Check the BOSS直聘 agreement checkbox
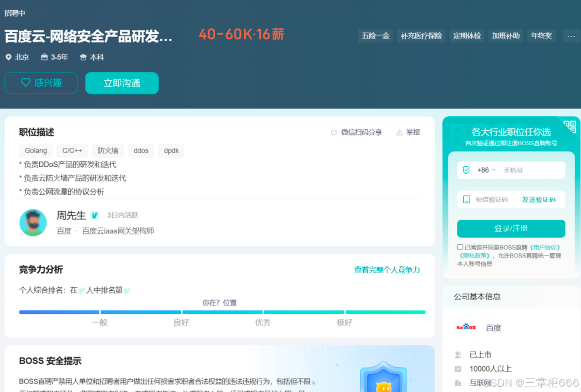The height and width of the screenshot is (392, 581). click(x=460, y=247)
